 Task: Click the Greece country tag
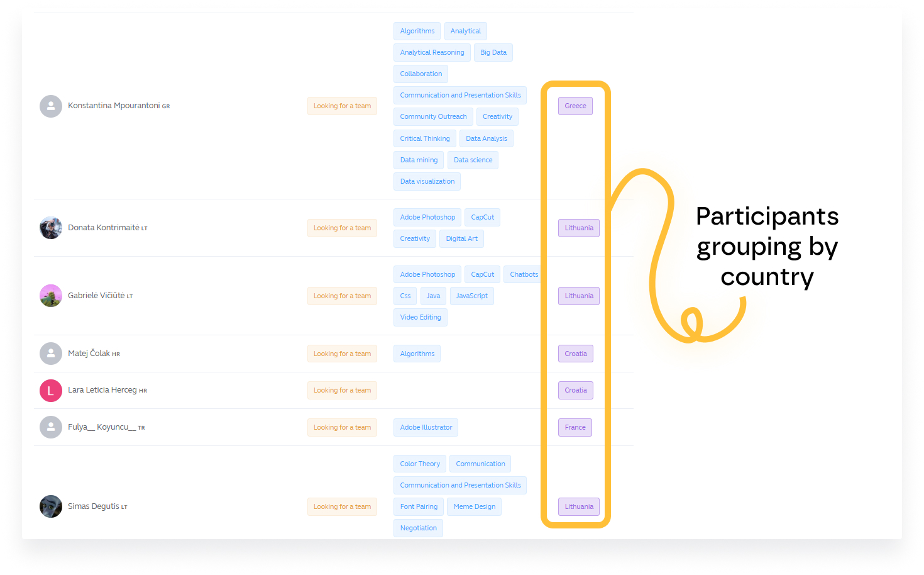(575, 106)
